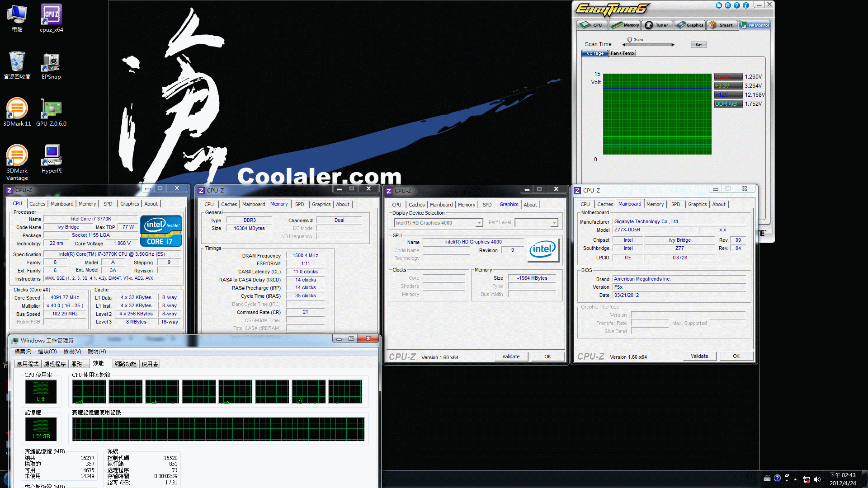Open 選項(O) menu in Task Manager
The image size is (868, 488).
47,352
